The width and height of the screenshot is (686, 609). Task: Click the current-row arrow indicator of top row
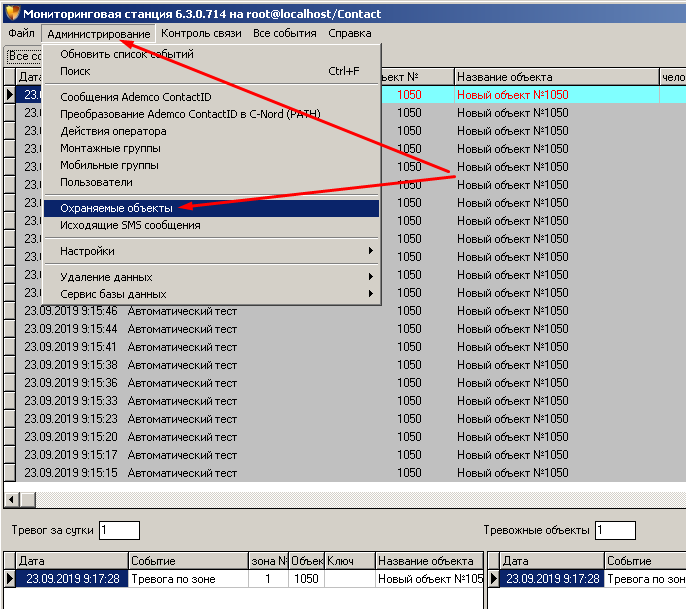10,94
